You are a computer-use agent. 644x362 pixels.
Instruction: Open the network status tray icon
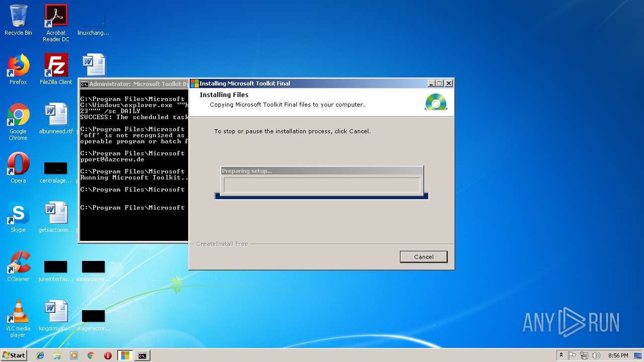pyautogui.click(x=584, y=355)
